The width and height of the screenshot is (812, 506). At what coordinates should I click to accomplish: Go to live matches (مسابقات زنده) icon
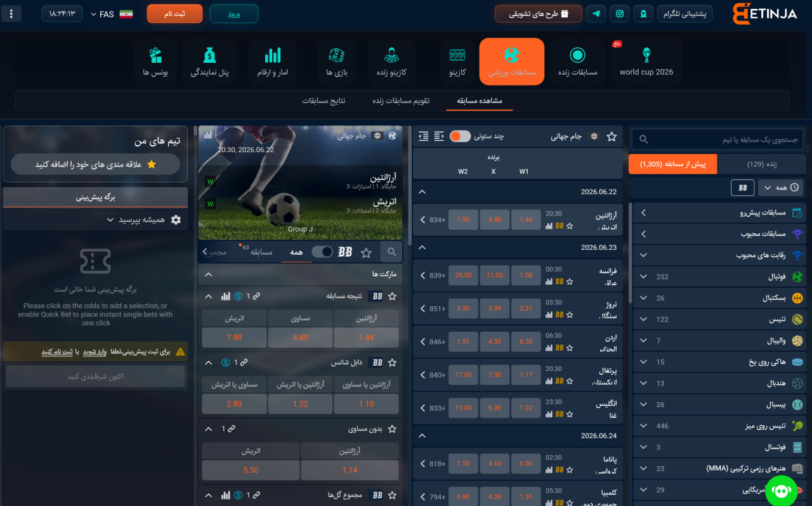[577, 62]
